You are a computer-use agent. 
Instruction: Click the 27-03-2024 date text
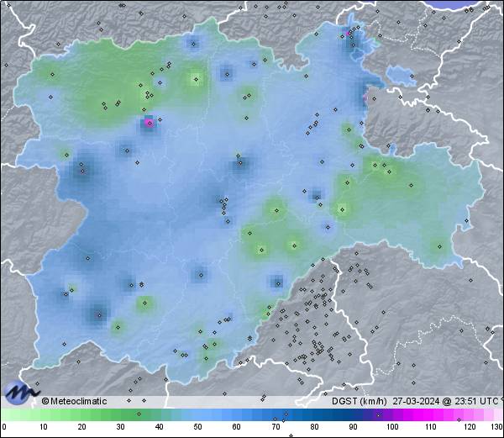coord(416,401)
